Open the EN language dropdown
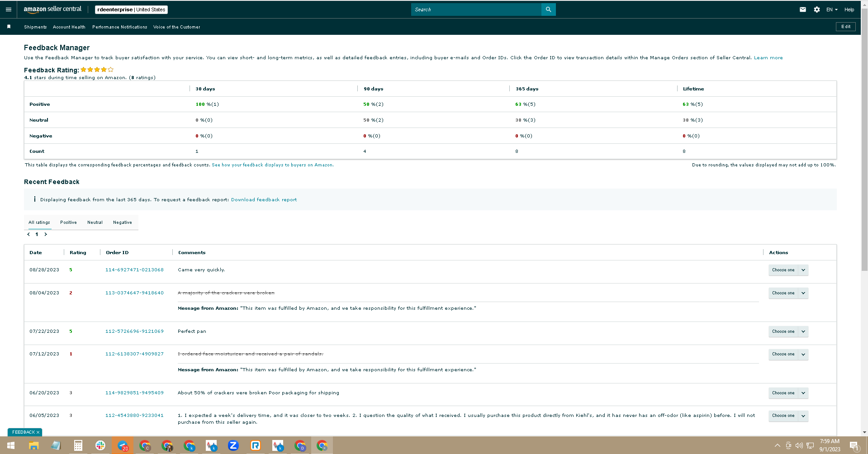Image resolution: width=868 pixels, height=454 pixels. [x=832, y=9]
